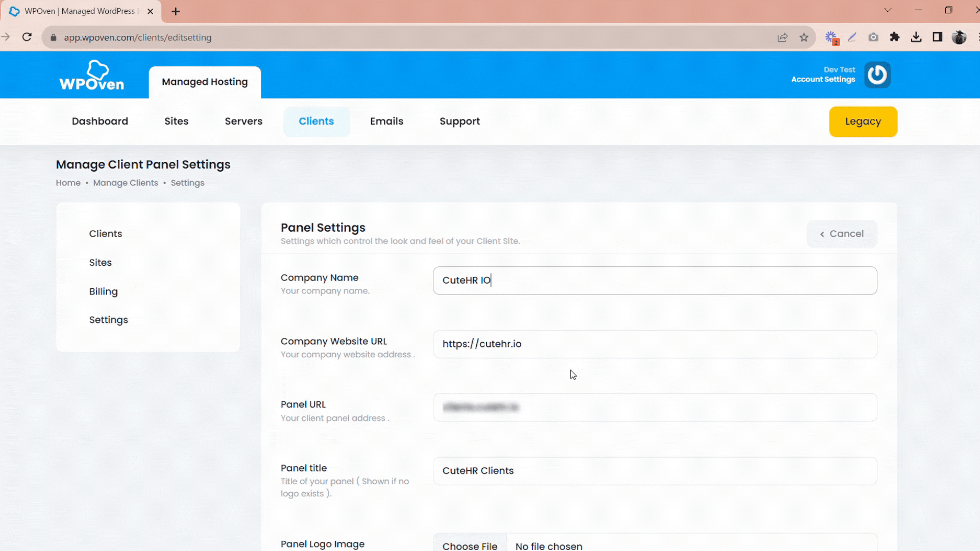The image size is (980, 551).
Task: Share this page via share icon
Action: (x=782, y=37)
